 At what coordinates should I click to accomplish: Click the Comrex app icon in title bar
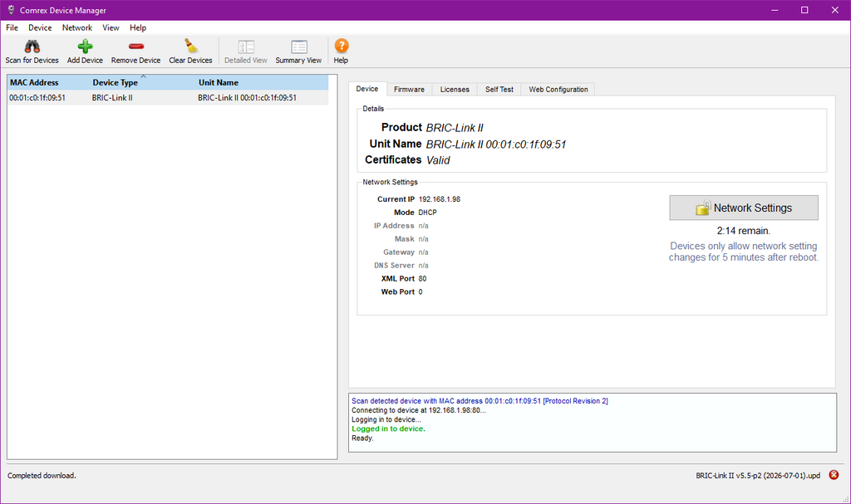tap(11, 10)
